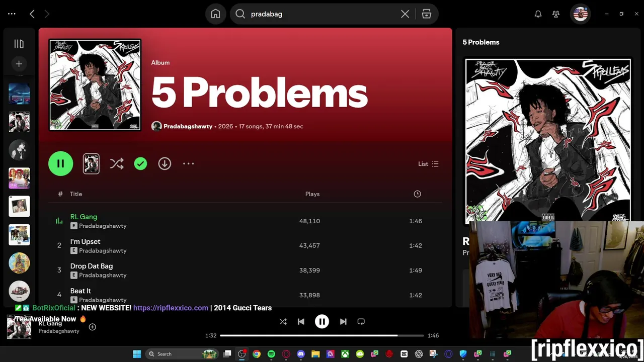The image size is (644, 362).
Task: Open Pradabagshawty link under I'm Upset
Action: tap(103, 250)
